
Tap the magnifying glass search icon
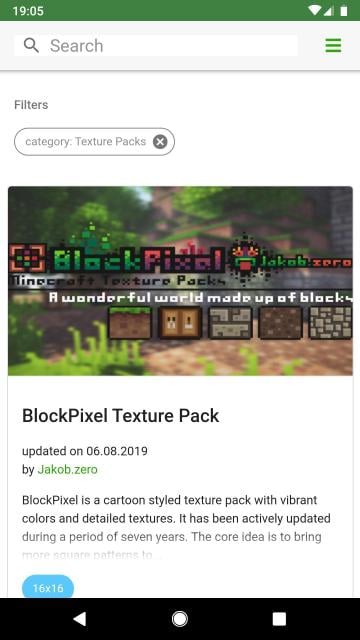point(31,45)
